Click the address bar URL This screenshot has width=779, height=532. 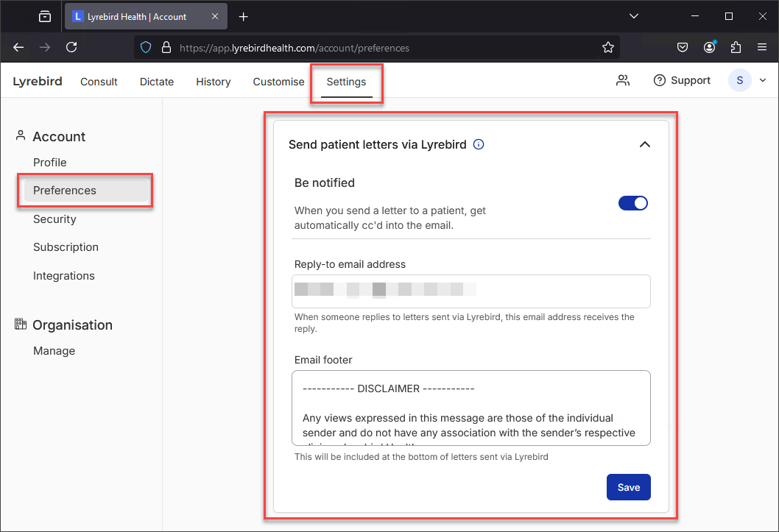pos(295,48)
